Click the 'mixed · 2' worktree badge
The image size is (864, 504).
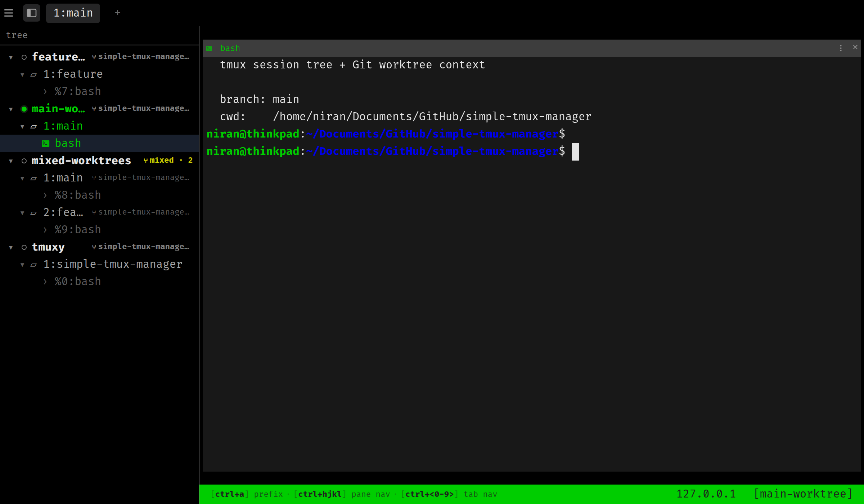[168, 160]
